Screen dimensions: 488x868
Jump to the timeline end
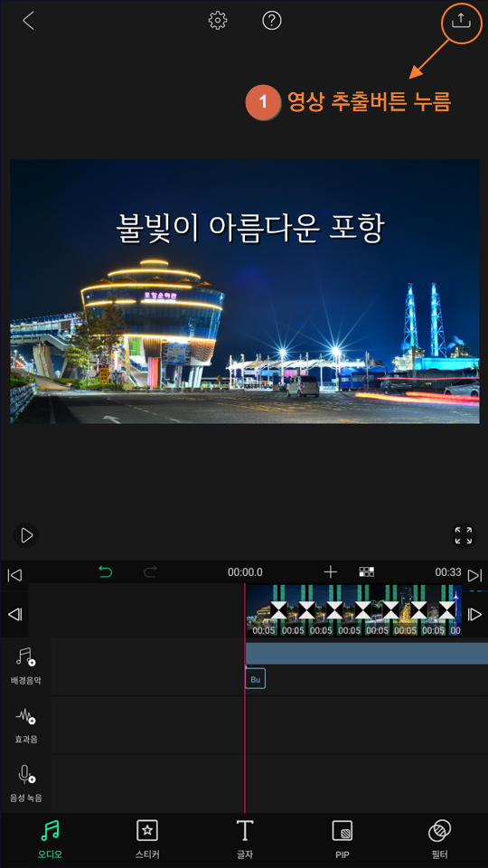(474, 575)
